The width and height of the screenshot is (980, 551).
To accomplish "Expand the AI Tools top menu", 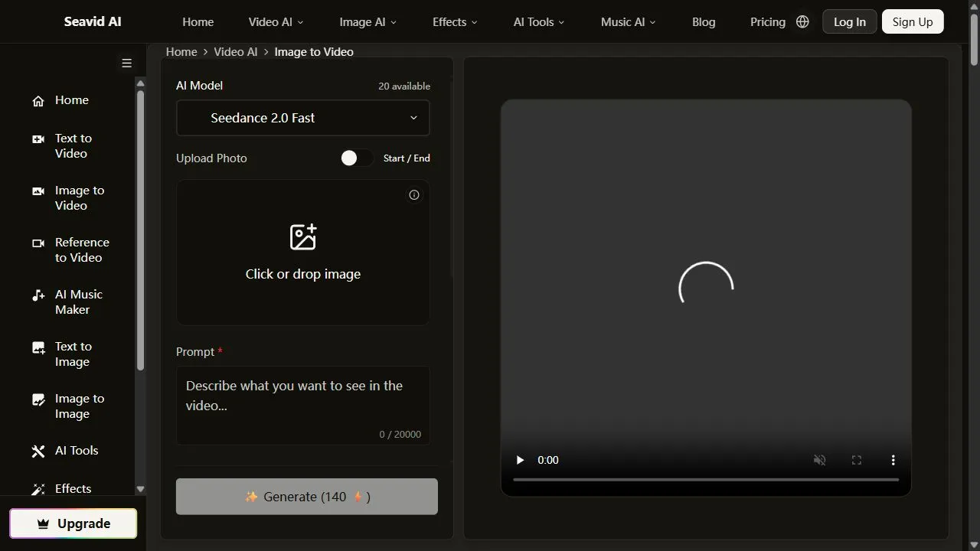I will click(539, 21).
